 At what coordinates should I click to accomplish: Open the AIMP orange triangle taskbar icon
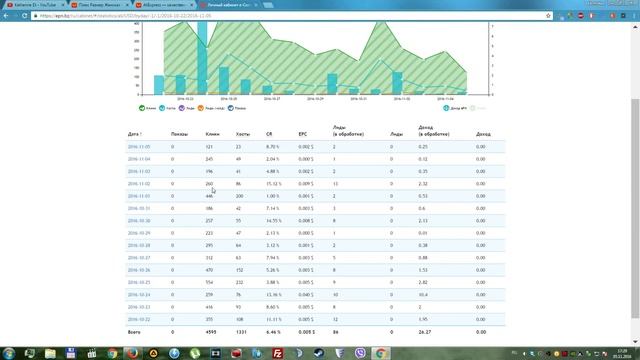click(x=153, y=353)
